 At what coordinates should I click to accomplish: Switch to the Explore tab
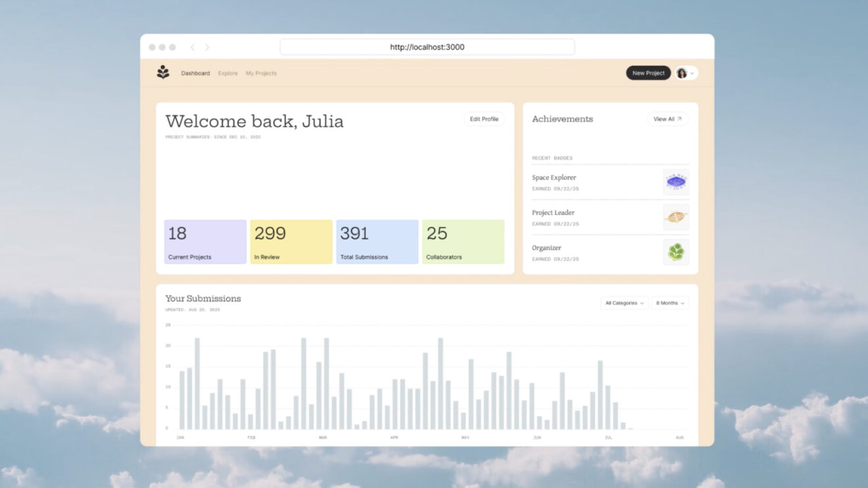click(228, 73)
